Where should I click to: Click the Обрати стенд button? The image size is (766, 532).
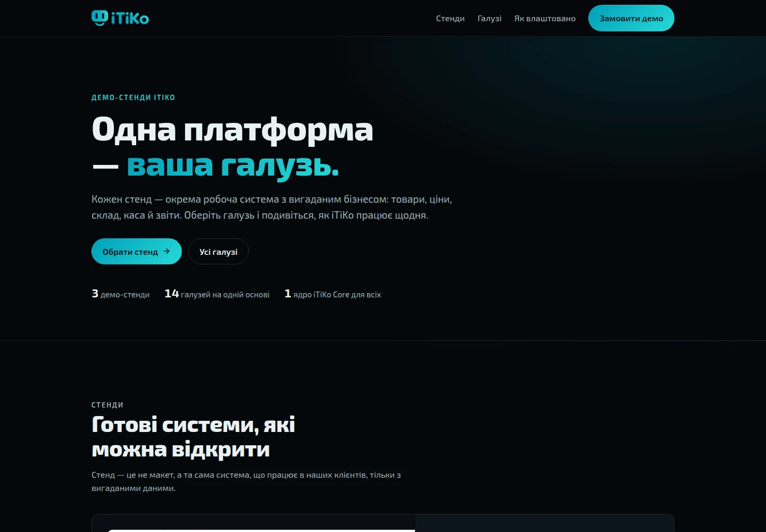coord(137,252)
